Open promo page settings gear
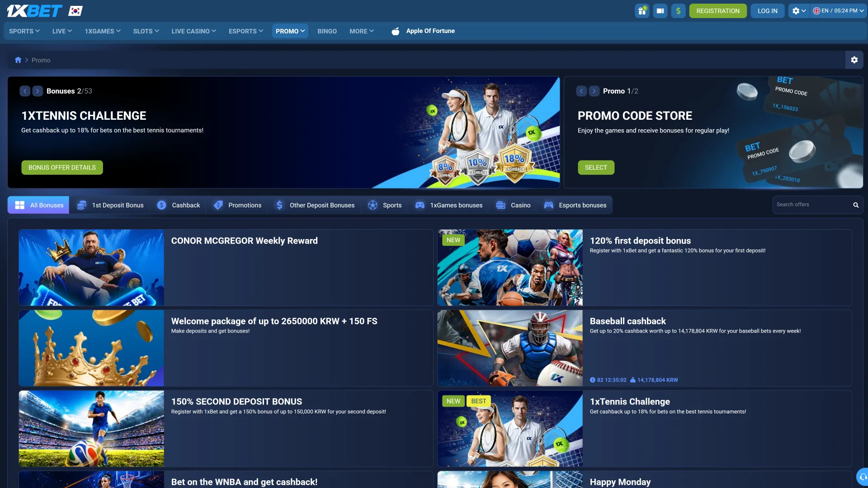Image resolution: width=868 pixels, height=488 pixels. (x=854, y=60)
